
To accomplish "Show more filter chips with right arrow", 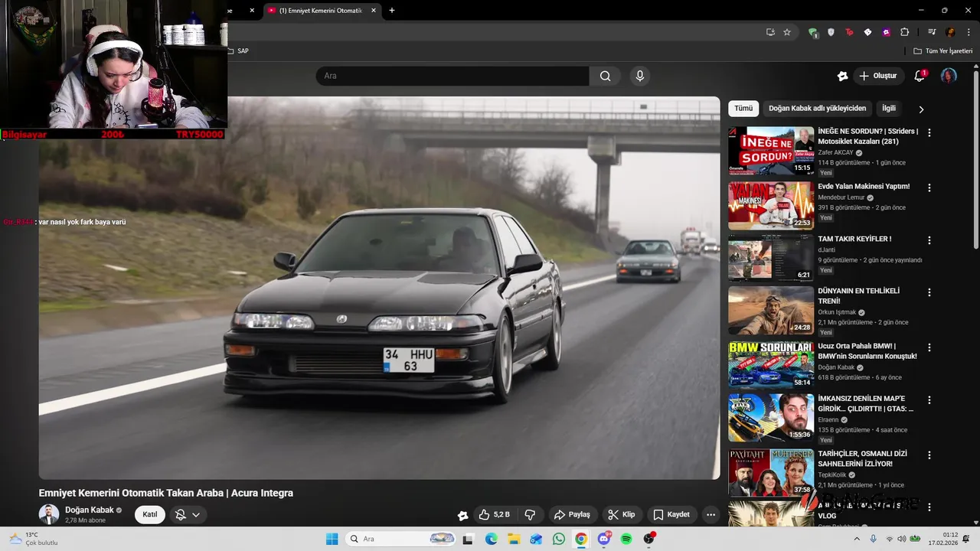I will pyautogui.click(x=921, y=109).
